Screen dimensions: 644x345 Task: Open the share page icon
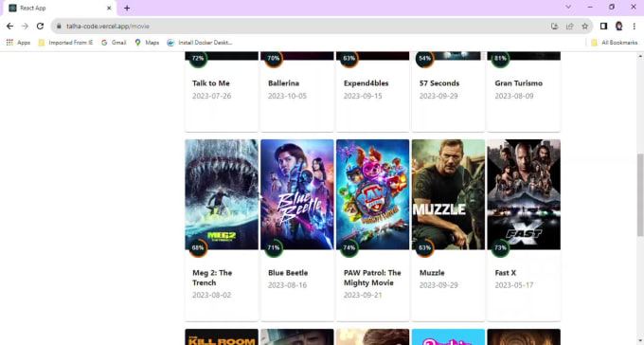tap(570, 27)
